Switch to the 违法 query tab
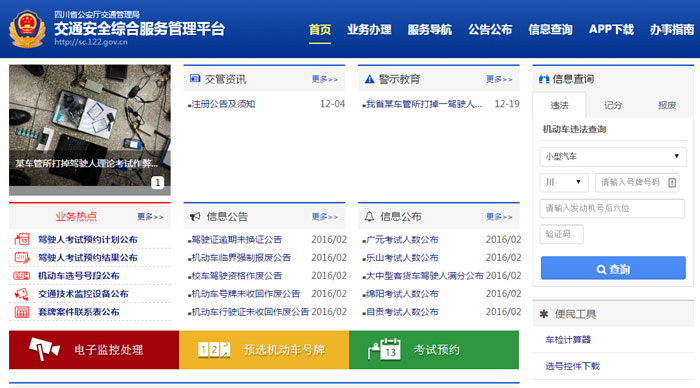Screen dimensions: 700x388 pyautogui.click(x=559, y=105)
